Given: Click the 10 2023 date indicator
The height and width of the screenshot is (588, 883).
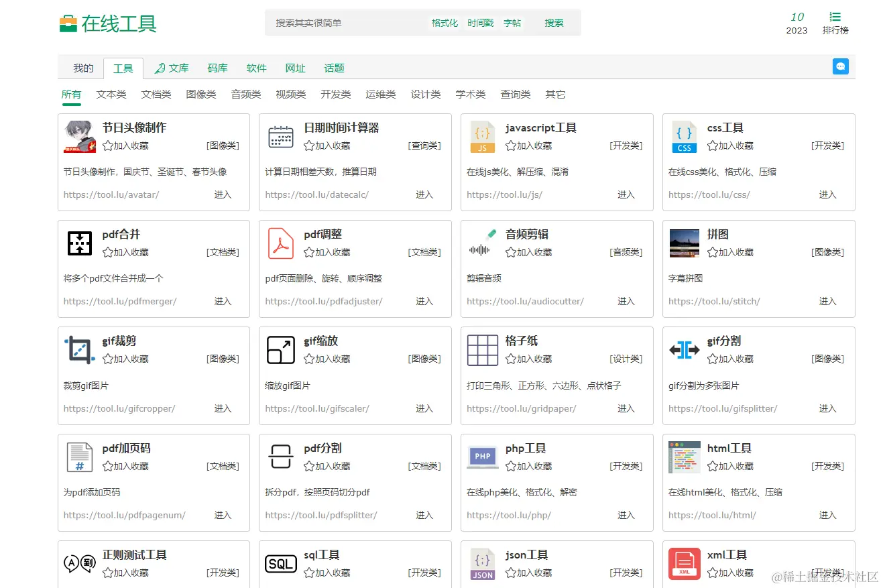Looking at the screenshot, I should click(x=797, y=23).
